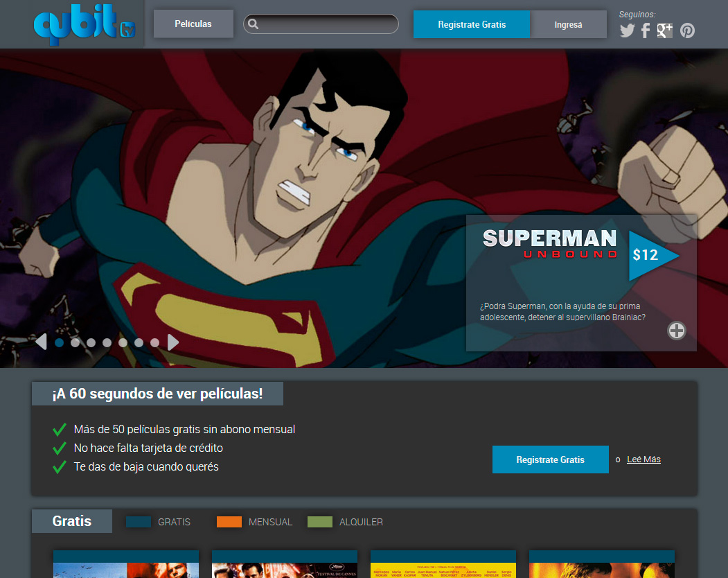Image resolution: width=728 pixels, height=578 pixels.
Task: Open the Películas menu
Action: pos(193,24)
